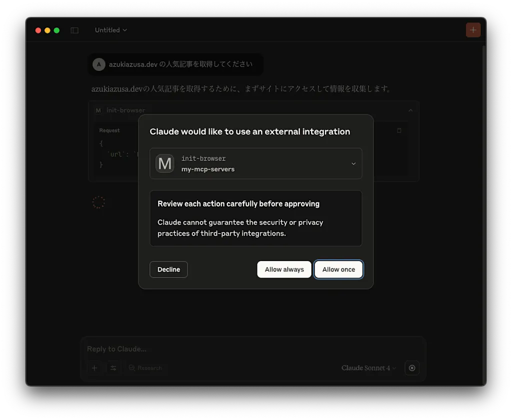Open the Untitled chat title dropdown
Image resolution: width=512 pixels, height=420 pixels.
(110, 30)
